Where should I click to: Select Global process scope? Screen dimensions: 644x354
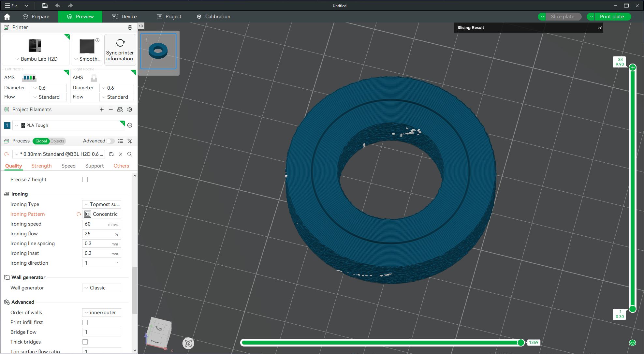tap(41, 141)
